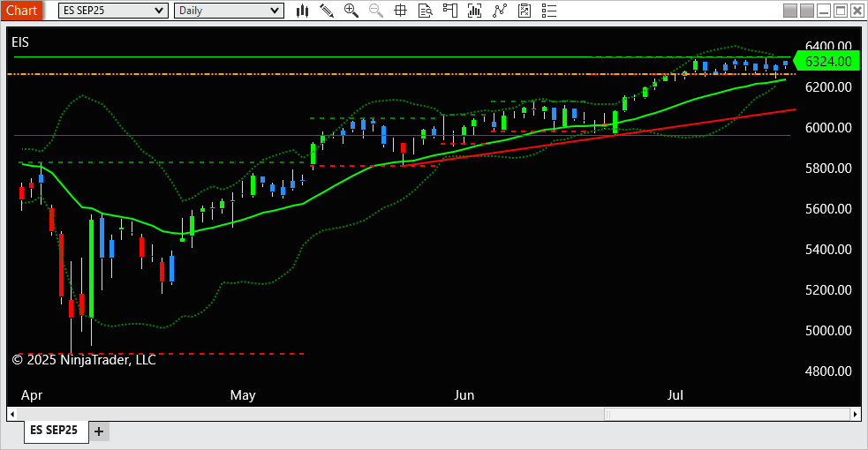
Task: Click the zoom out magnifier
Action: tap(376, 11)
